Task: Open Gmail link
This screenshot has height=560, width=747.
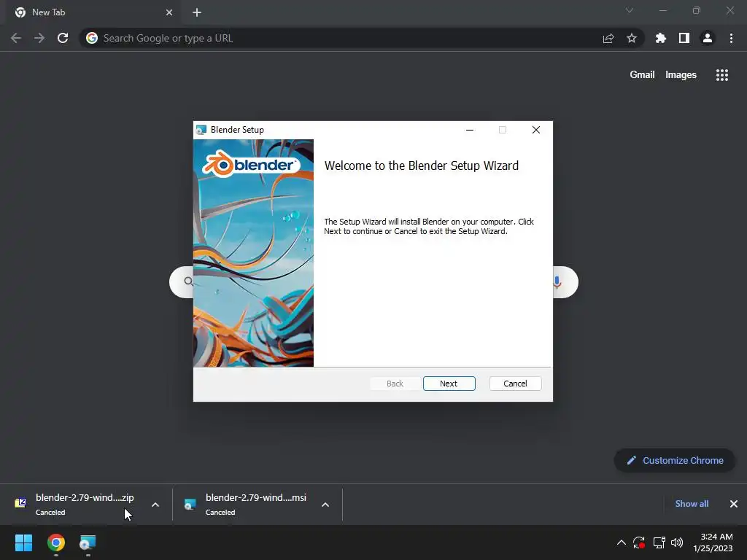Action: [x=642, y=75]
